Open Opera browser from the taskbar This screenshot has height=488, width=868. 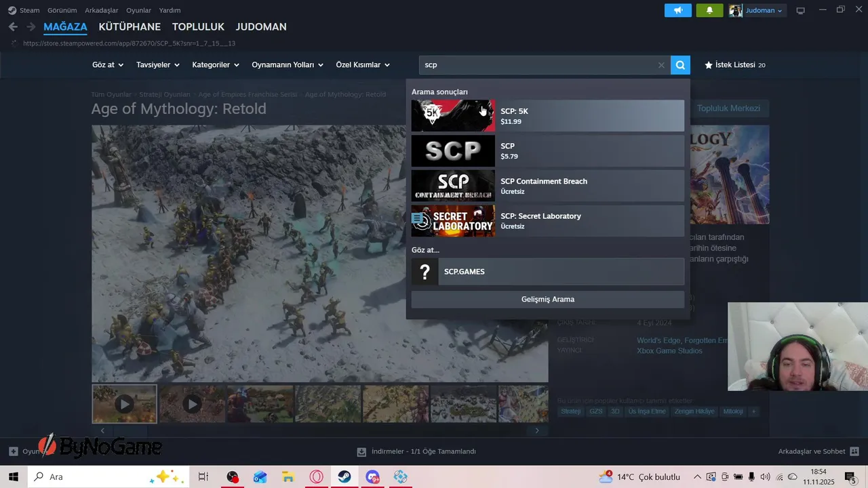point(316,476)
